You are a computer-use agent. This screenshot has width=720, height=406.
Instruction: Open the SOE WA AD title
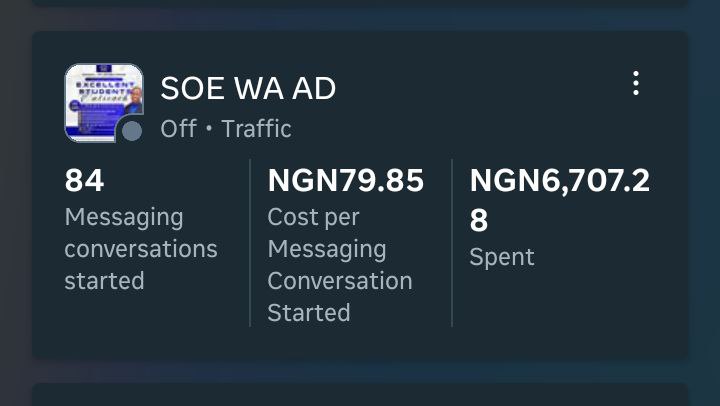point(248,89)
